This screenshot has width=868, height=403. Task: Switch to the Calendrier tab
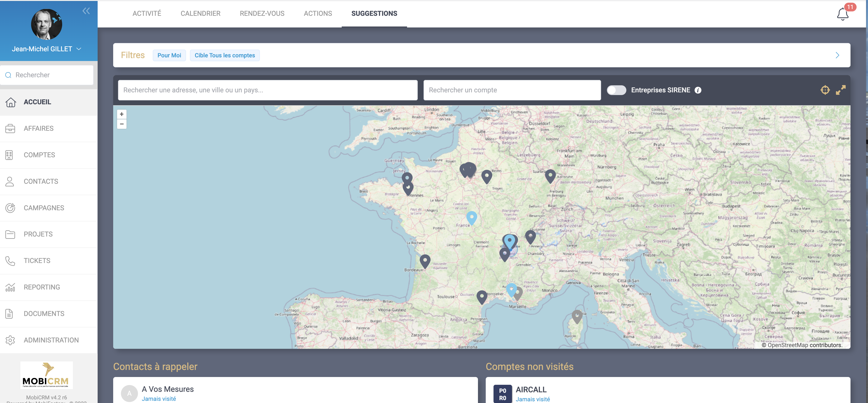(x=200, y=13)
